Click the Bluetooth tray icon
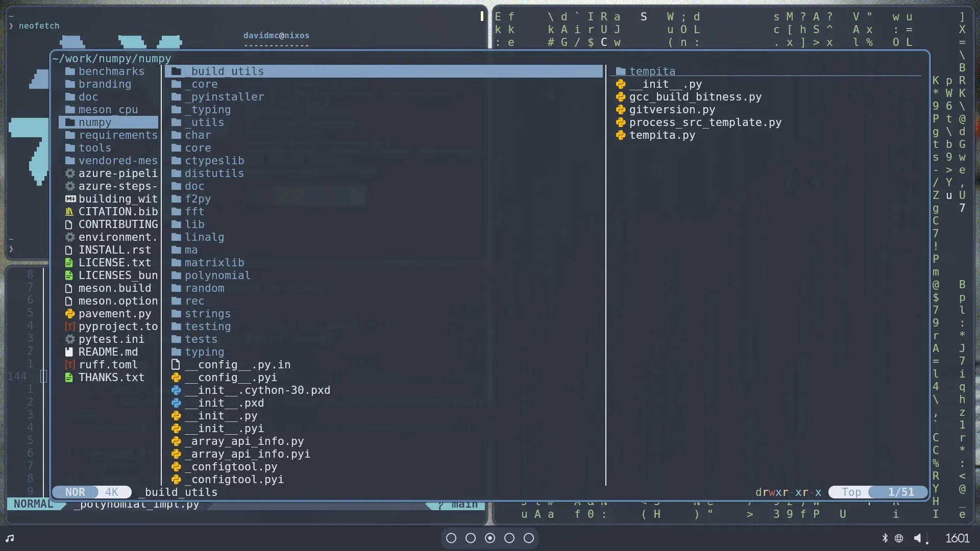Viewport: 980px width, 551px height. (x=885, y=538)
